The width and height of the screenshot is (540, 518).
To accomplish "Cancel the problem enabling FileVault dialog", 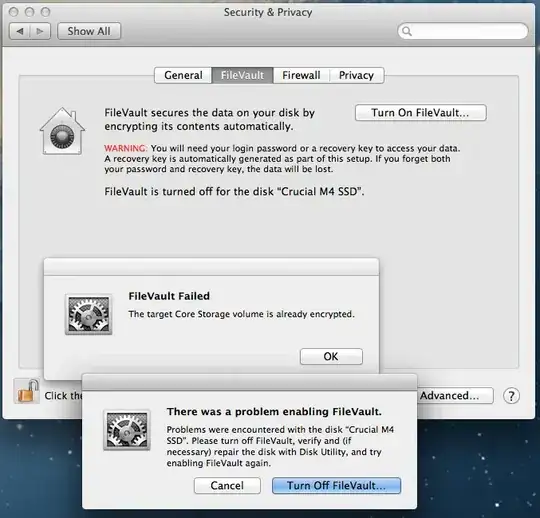I will (227, 485).
